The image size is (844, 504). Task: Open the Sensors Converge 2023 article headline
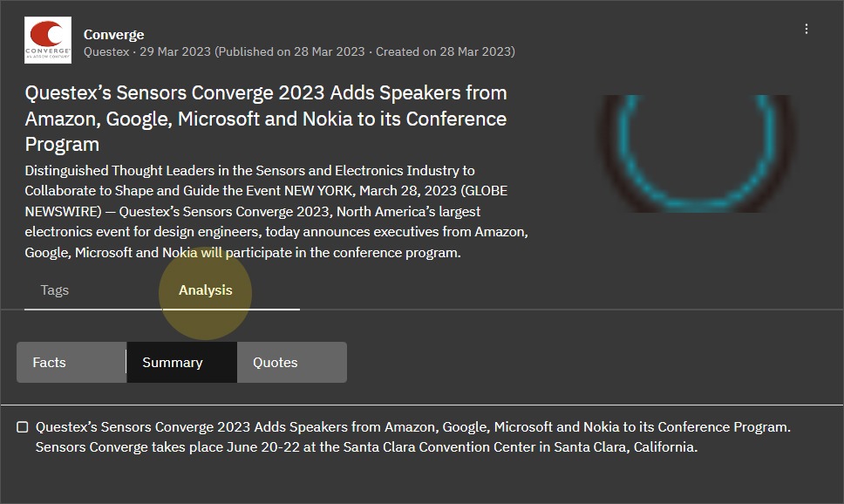coord(266,118)
